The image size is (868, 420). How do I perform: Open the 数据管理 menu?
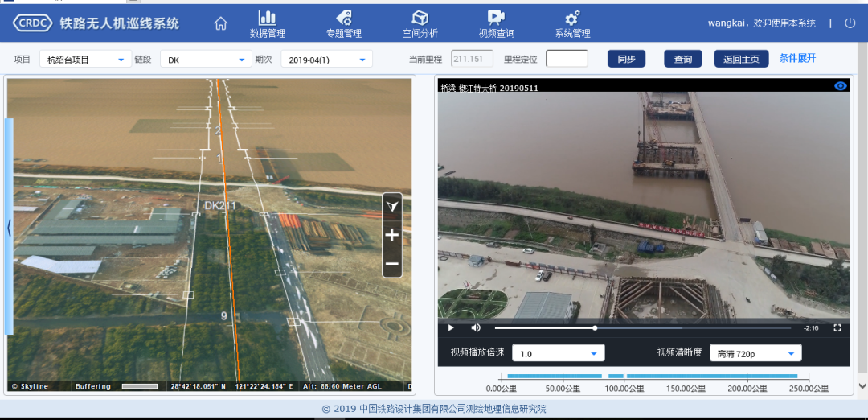[268, 24]
